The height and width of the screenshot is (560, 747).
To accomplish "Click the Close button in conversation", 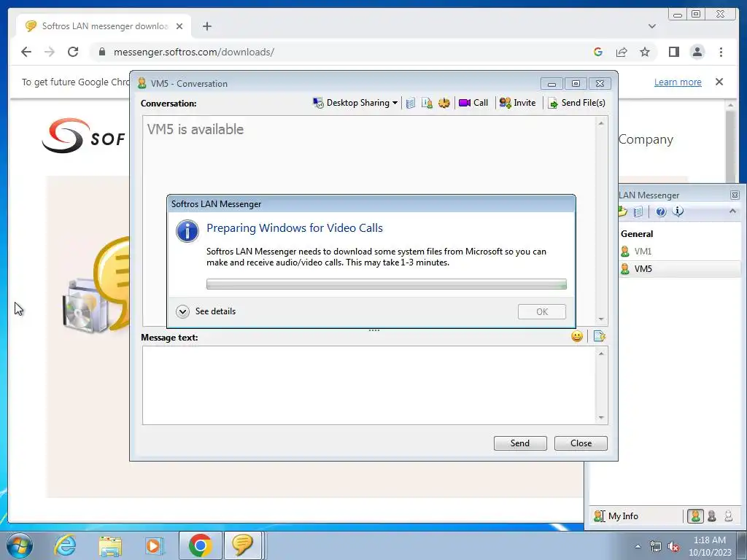I will coord(581,443).
